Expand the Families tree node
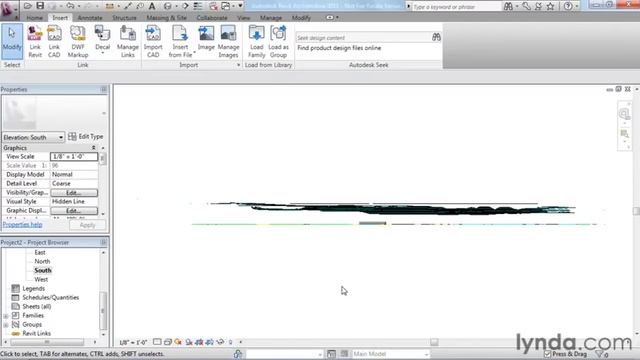Viewport: 640px width, 360px height. (x=6, y=316)
